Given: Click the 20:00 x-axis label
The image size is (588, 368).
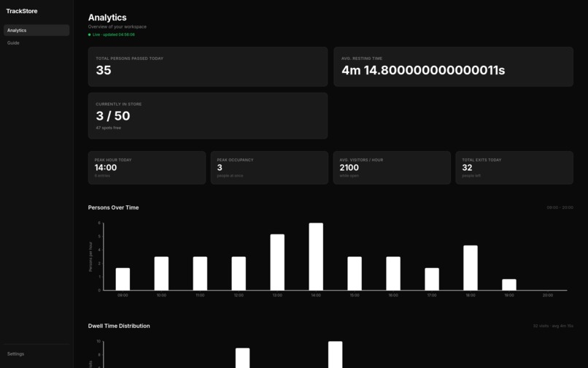Looking at the screenshot, I should point(547,296).
